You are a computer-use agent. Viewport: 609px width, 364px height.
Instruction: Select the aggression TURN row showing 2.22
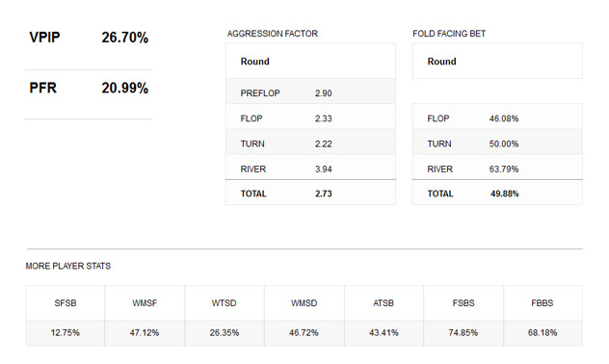coord(310,142)
